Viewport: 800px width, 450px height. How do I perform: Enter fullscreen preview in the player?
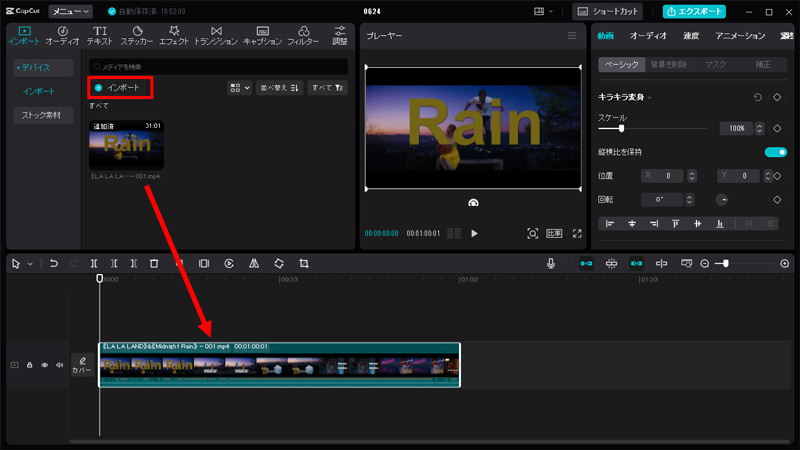(576, 233)
